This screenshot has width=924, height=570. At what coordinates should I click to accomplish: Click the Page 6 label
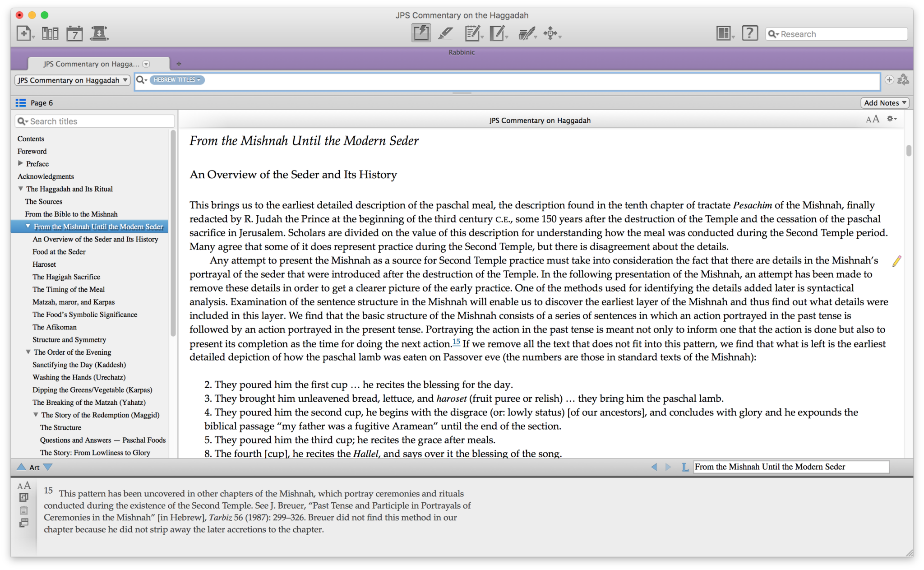42,103
